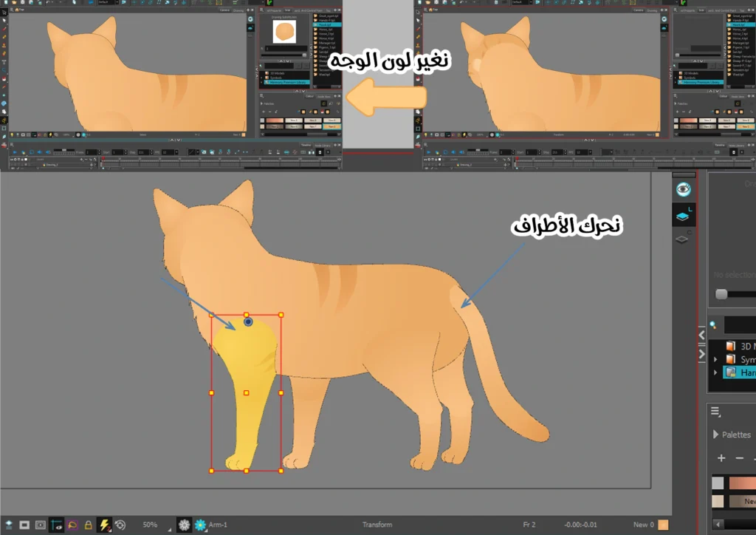The height and width of the screenshot is (535, 756).
Task: Select the Transform tool in top-left screenshot toolbar
Action: 4,129
